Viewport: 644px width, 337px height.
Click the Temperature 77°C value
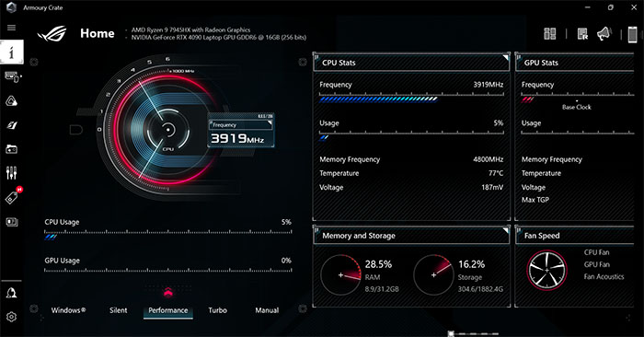(496, 173)
